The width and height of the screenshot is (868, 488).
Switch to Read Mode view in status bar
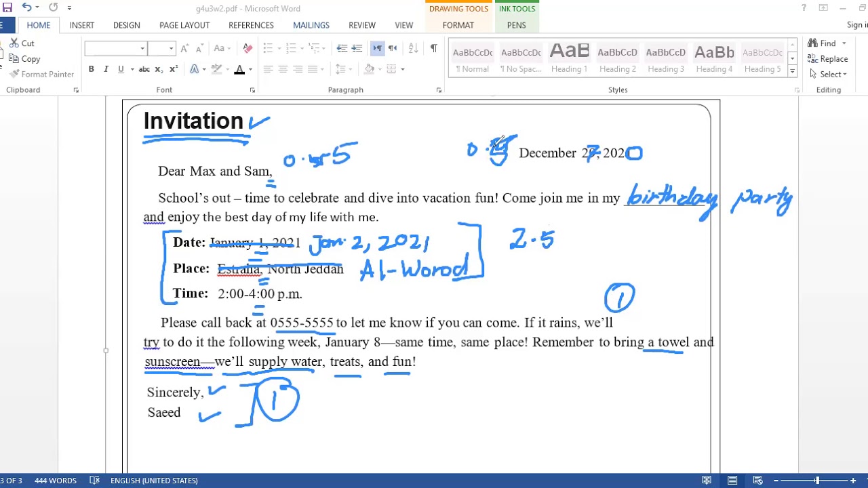(707, 481)
